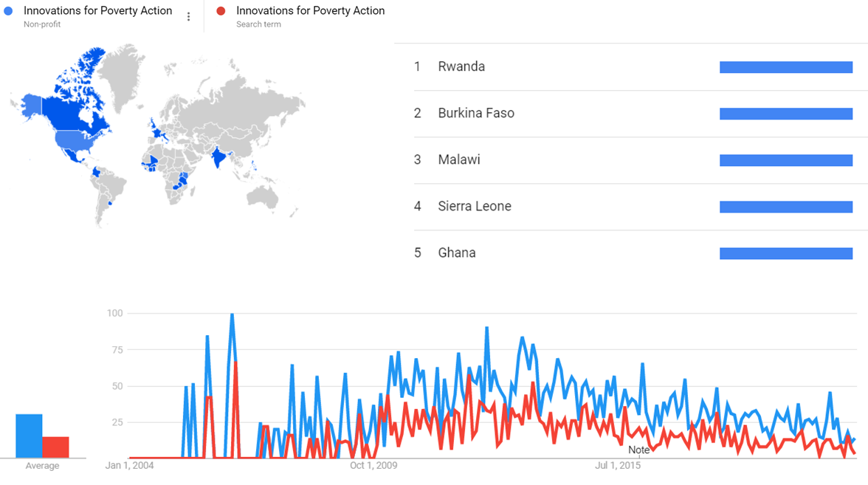
Task: Click Ghana in the region ranking
Action: [457, 252]
